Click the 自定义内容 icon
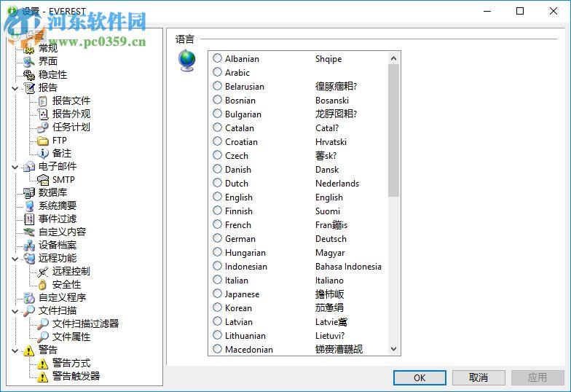Screen dimensions: 571x392 [29, 232]
